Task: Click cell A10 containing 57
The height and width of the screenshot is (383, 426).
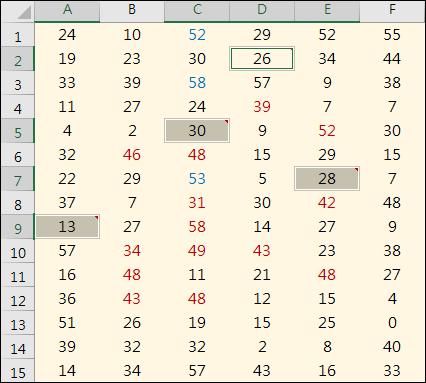Action: point(67,251)
